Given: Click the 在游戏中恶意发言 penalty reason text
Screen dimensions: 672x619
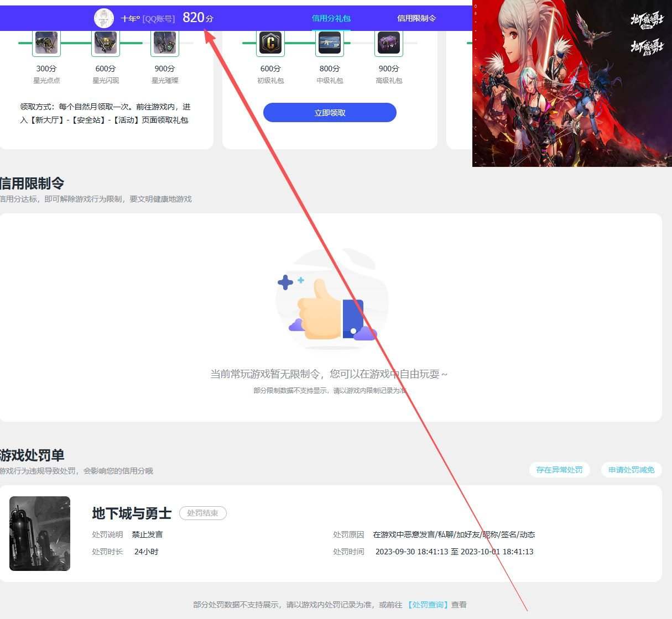Looking at the screenshot, I should point(454,534).
